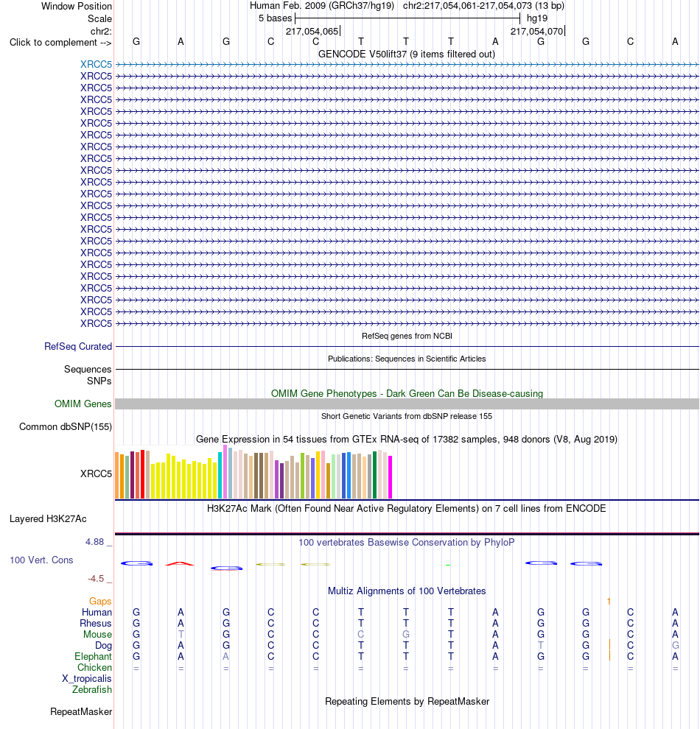
Task: Click 'Multiz Alignments of 100 Vertebrates' title
Action: click(407, 591)
